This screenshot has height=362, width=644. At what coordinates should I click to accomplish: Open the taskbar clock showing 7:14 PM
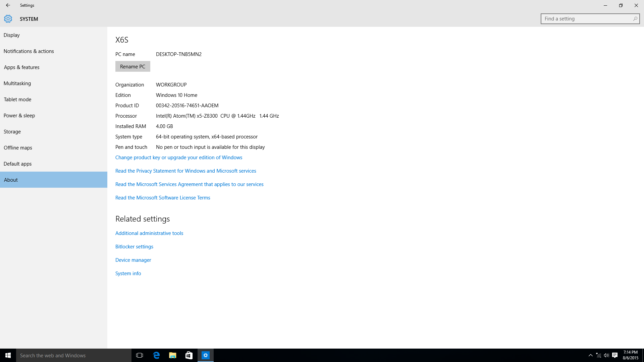tap(631, 355)
